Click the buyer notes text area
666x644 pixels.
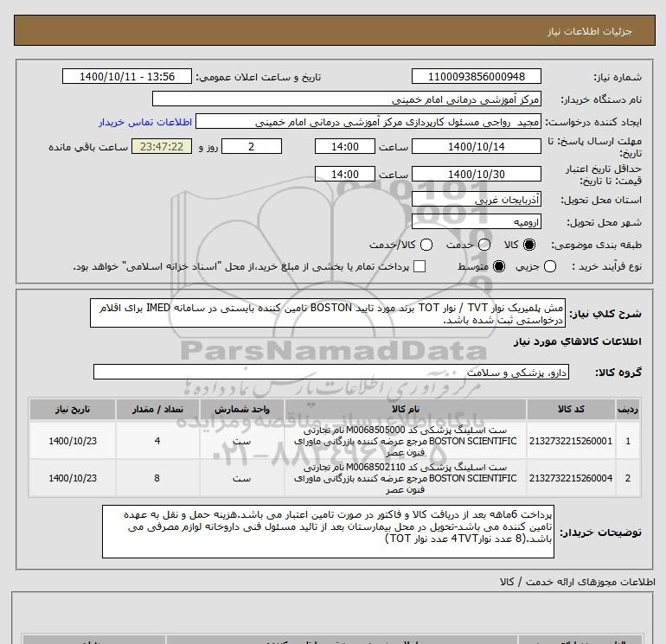click(328, 532)
